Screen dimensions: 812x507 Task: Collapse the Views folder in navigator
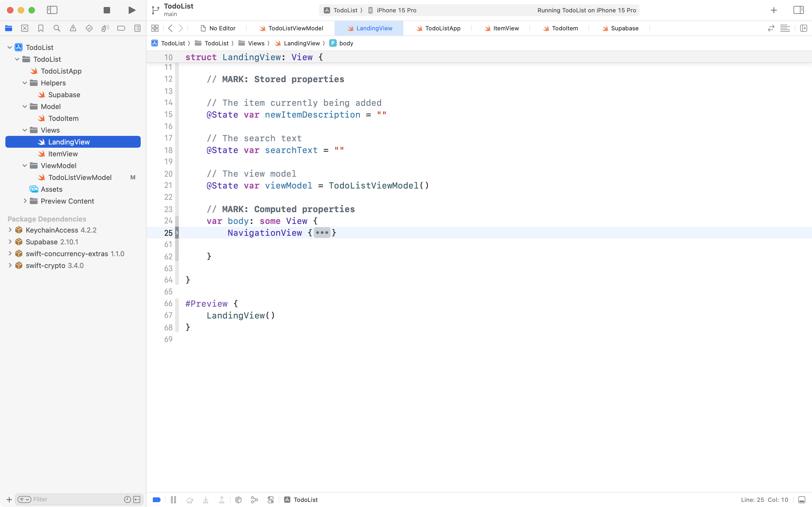click(24, 130)
